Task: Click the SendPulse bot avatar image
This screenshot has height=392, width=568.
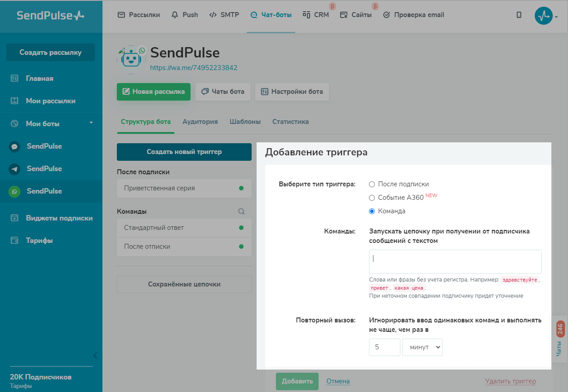Action: [x=131, y=59]
